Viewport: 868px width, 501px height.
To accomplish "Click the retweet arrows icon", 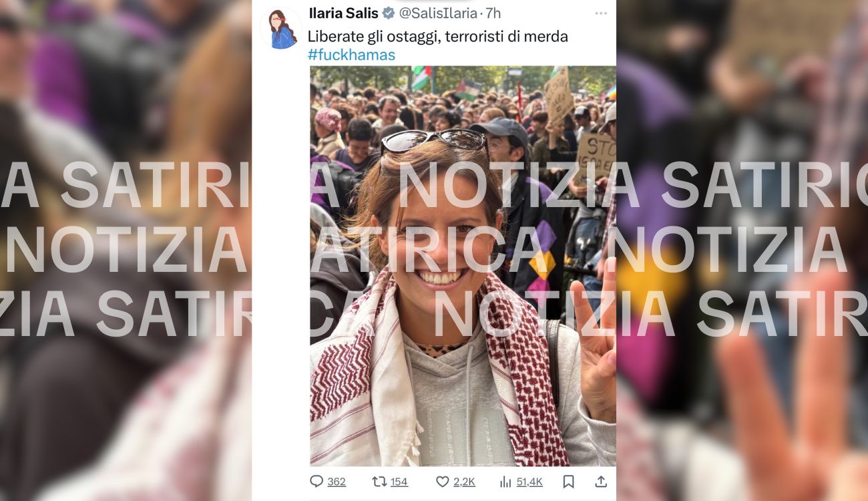I will pos(379,481).
